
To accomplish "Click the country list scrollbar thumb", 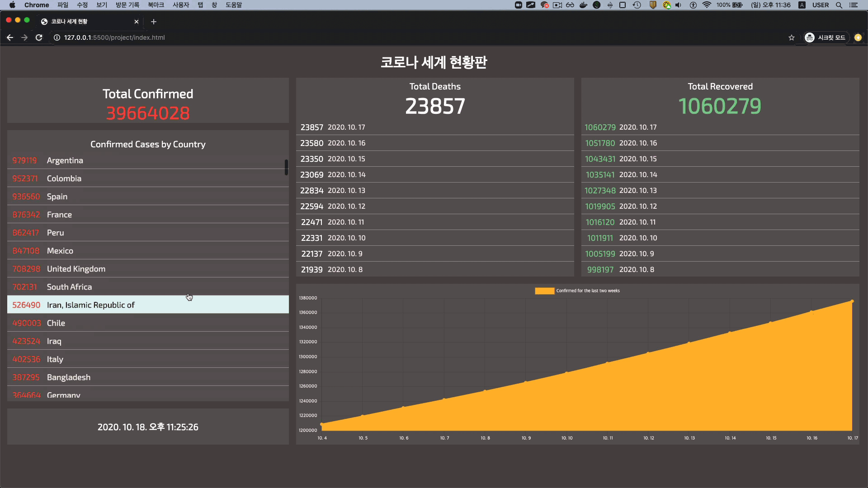I will coord(286,167).
